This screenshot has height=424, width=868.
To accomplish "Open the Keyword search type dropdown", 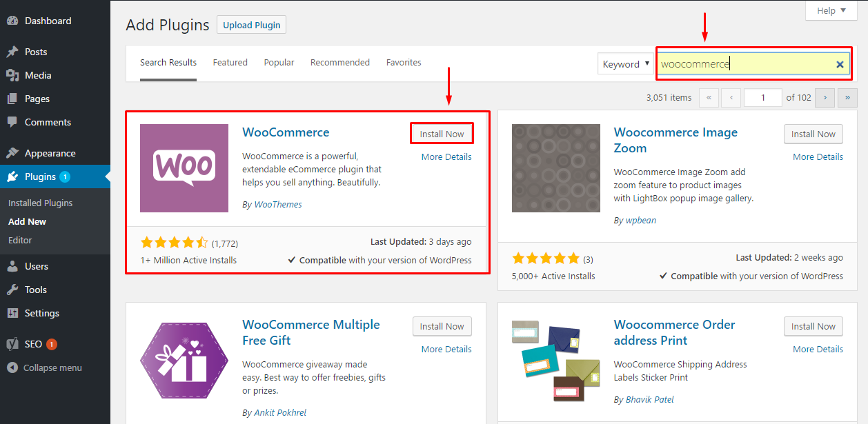I will click(x=626, y=64).
